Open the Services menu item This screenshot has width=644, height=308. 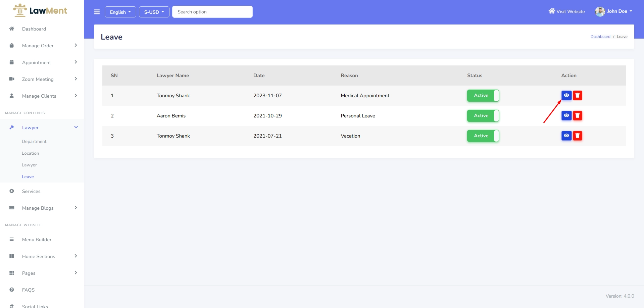pos(31,191)
